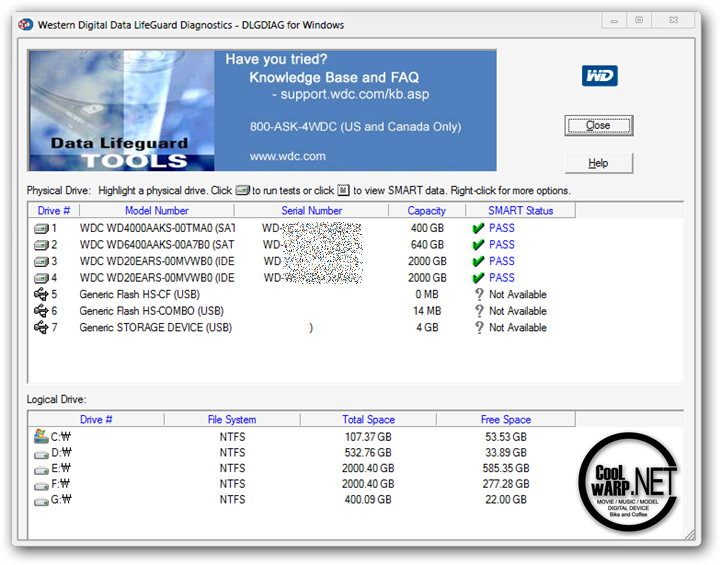720x565 pixels.
Task: Click the green checkmark for the WD4000AAKS drive
Action: tap(478, 228)
